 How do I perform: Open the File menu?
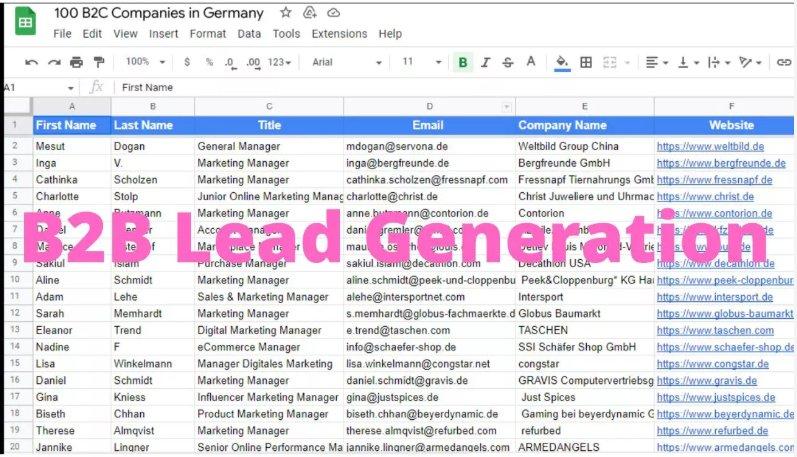click(x=62, y=34)
